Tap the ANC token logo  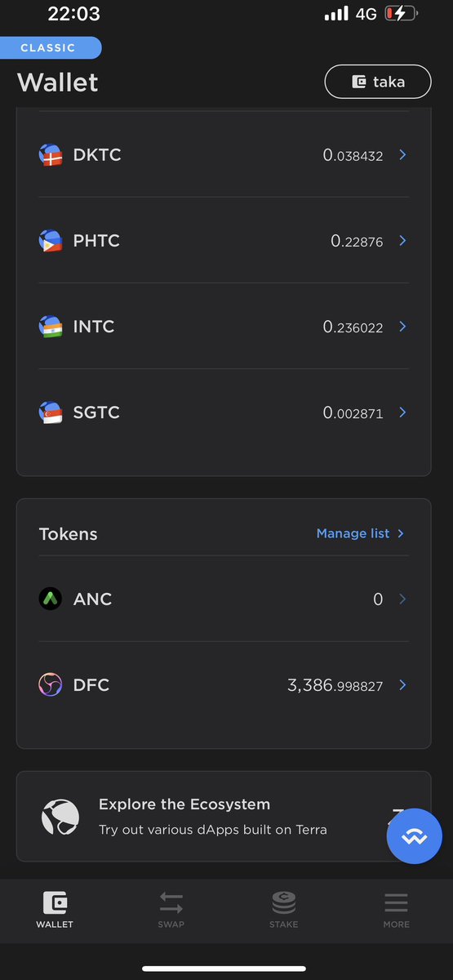(x=51, y=599)
